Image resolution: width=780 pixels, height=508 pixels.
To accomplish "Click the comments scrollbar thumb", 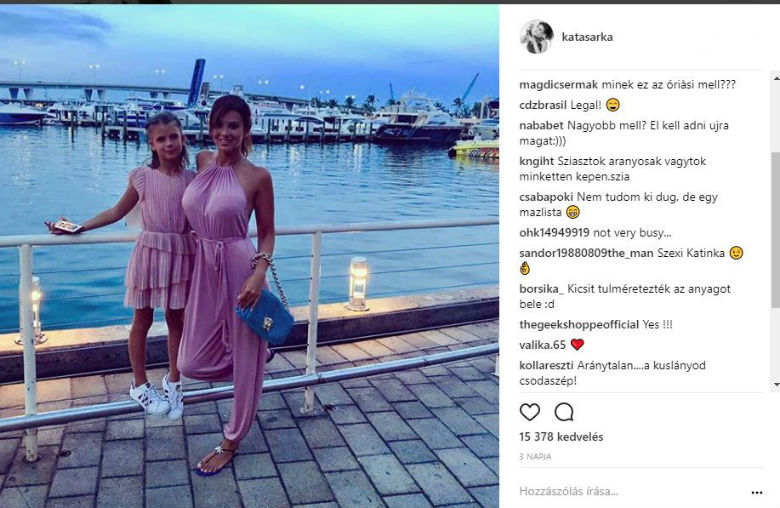I will pos(776,229).
